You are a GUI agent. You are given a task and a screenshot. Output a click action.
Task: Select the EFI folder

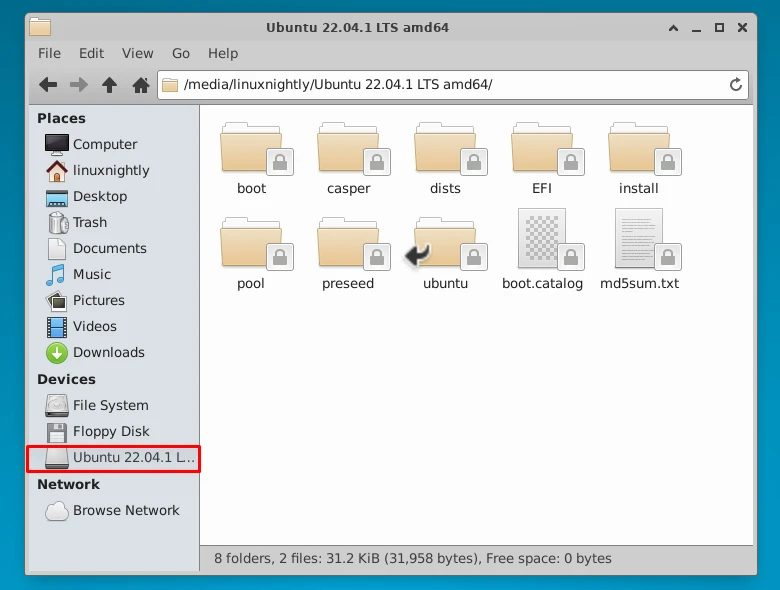point(547,158)
